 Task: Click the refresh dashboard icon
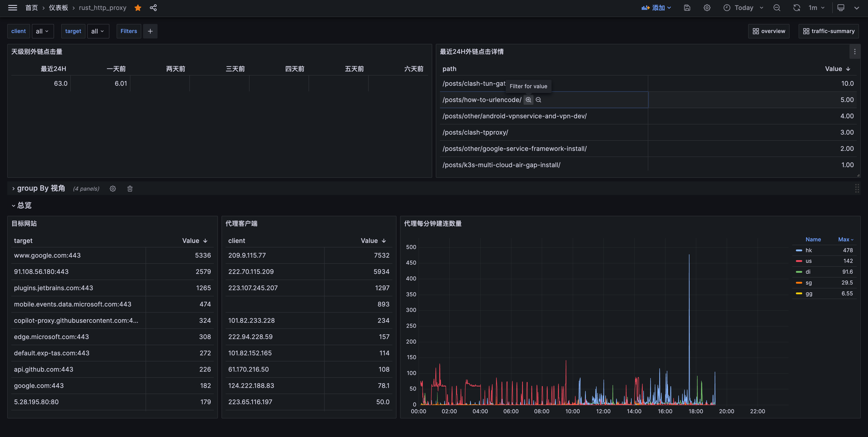coord(796,8)
